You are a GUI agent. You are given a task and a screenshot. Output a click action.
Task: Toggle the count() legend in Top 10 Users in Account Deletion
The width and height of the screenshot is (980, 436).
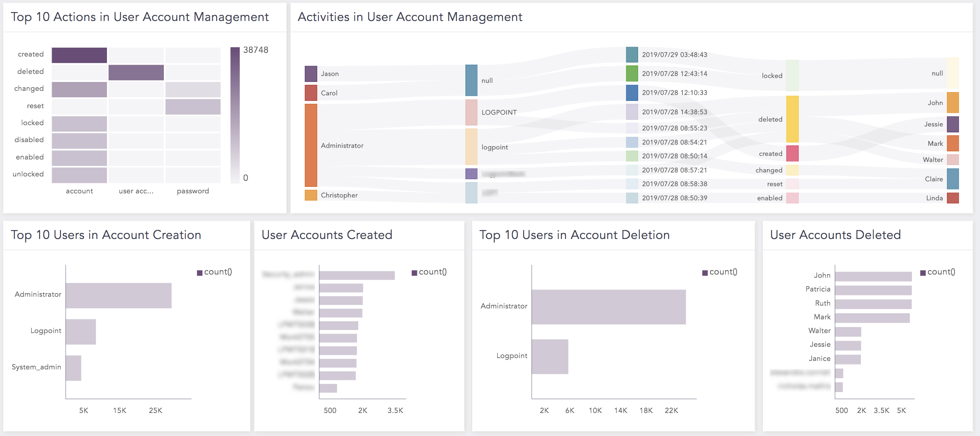[x=720, y=272]
